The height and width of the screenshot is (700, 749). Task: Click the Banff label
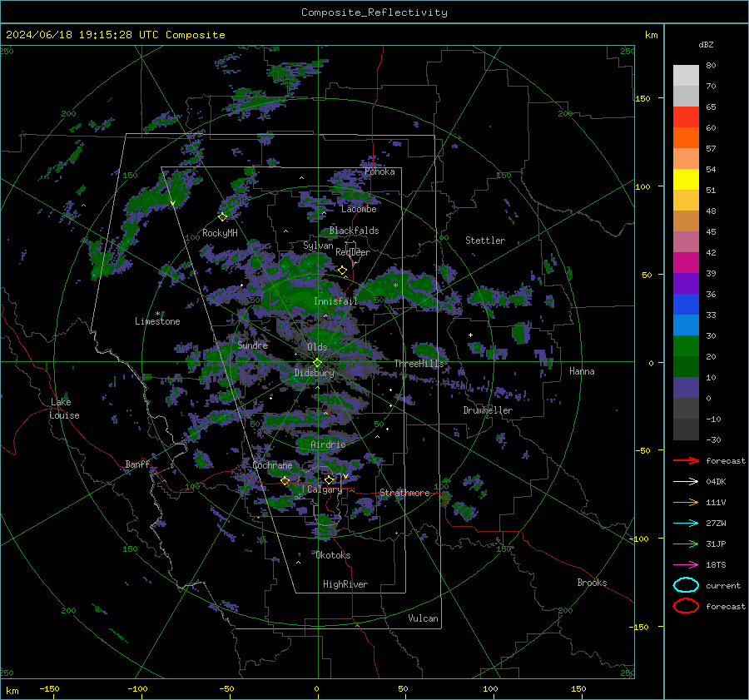click(137, 464)
